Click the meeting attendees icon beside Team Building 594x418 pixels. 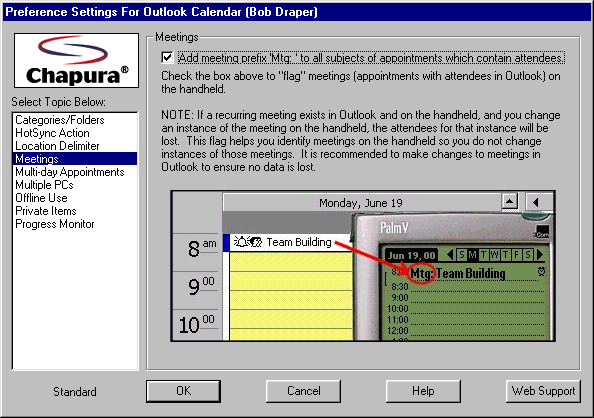click(x=256, y=242)
